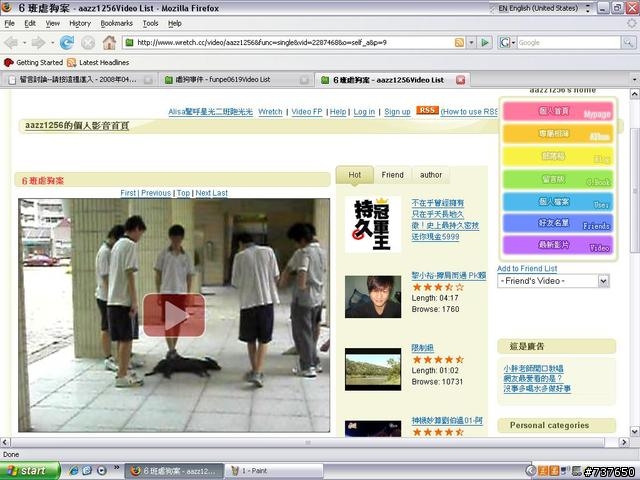
Task: Click the horizontal scrollbar right arrow
Action: 624,442
